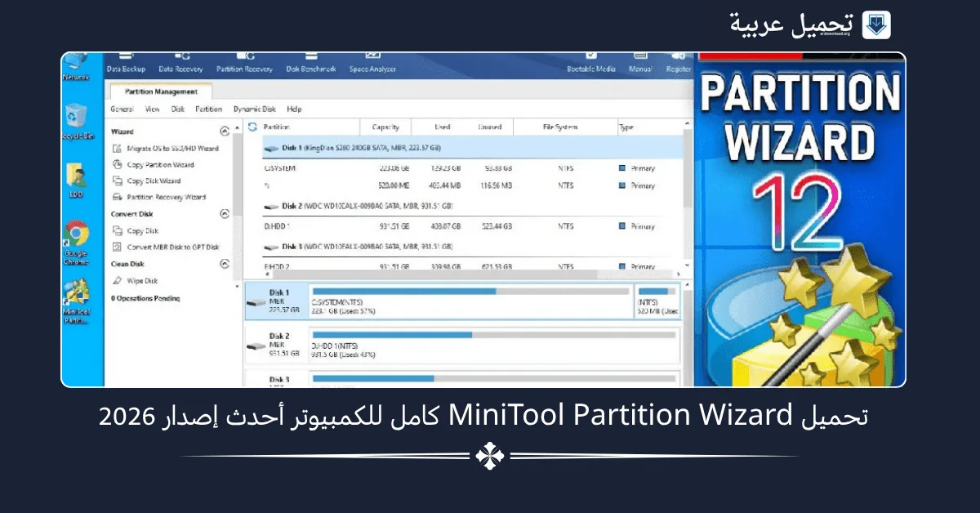This screenshot has height=513, width=980.
Task: Select Disk 1 MBR in disk map
Action: point(276,301)
